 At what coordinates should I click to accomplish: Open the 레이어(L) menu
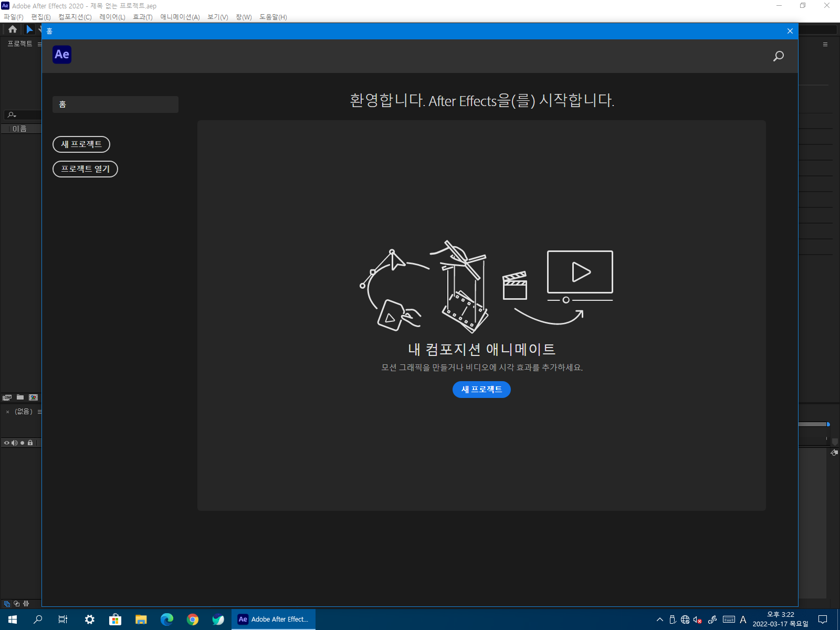tap(112, 17)
